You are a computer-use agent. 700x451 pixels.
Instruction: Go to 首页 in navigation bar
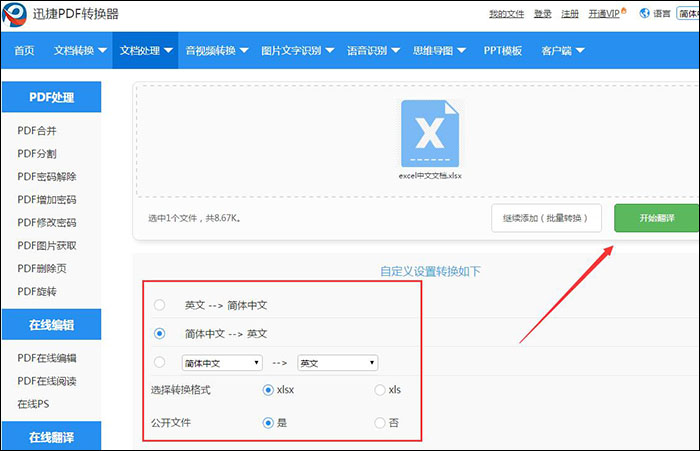point(24,50)
